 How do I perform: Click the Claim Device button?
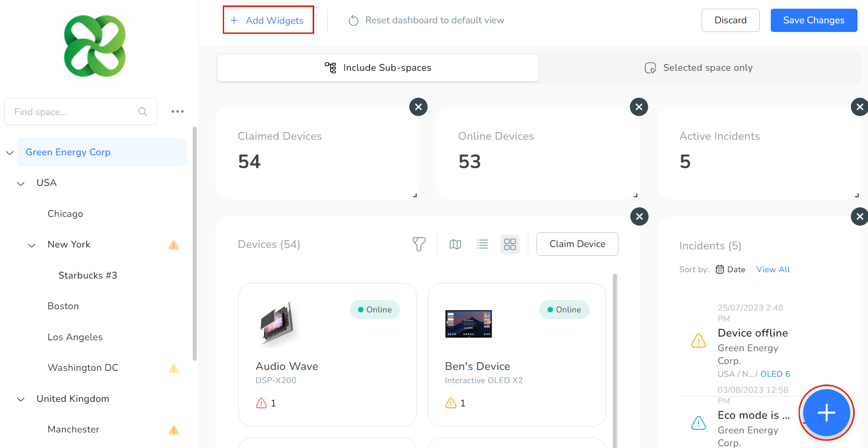(x=577, y=244)
